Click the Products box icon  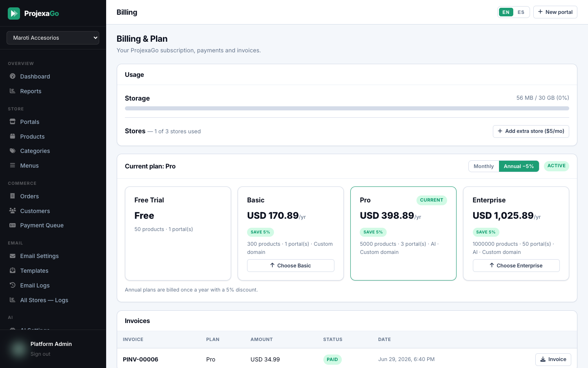tap(13, 136)
